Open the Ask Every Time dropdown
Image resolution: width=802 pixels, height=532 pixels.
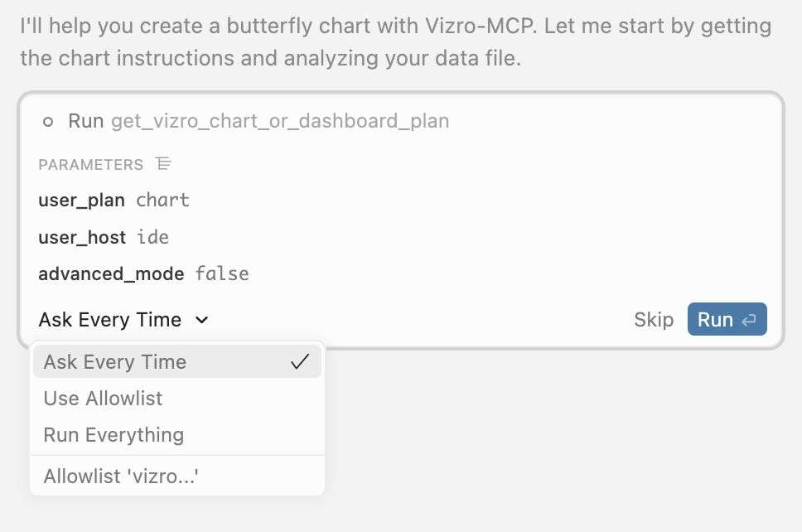coord(123,320)
